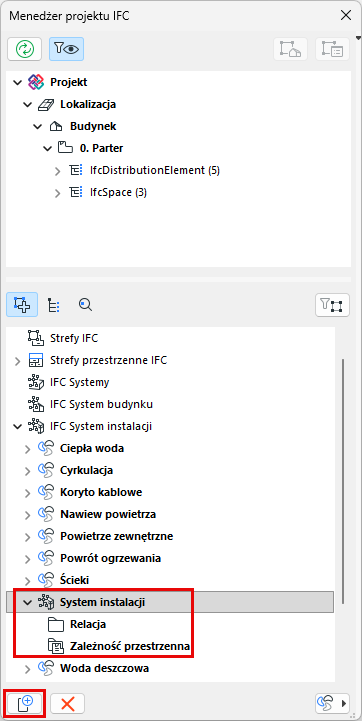
Task: Click the lower tree vertical scrollbar
Action: [x=343, y=481]
